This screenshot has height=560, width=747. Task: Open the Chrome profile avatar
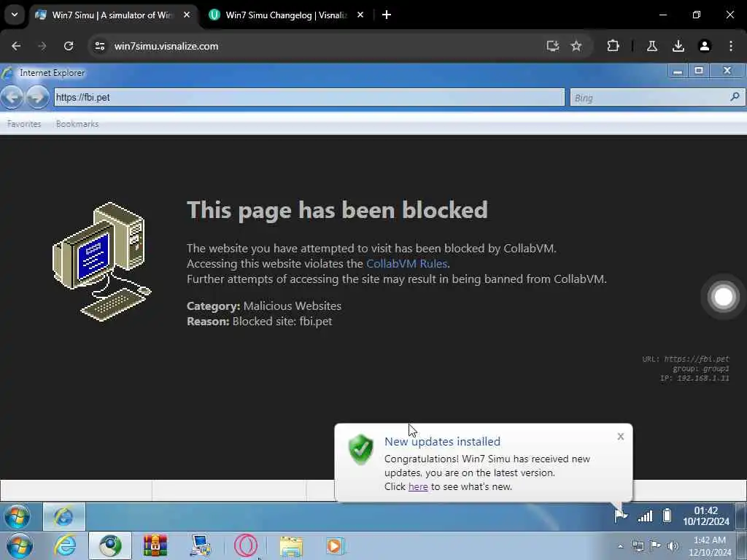(704, 46)
